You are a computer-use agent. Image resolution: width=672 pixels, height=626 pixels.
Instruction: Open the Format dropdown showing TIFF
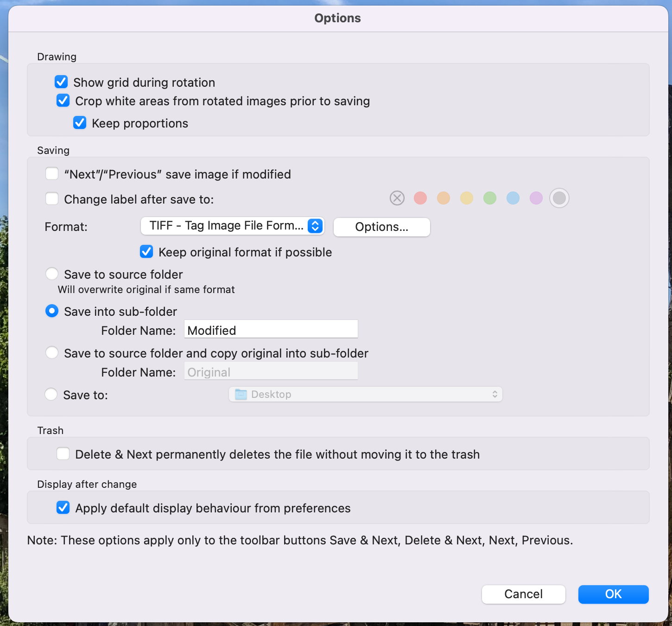[232, 226]
